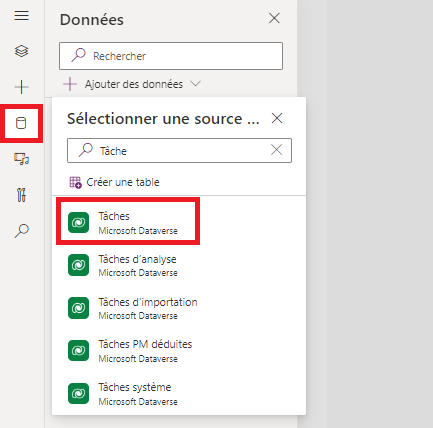Click Dataverse icon next to Tâches système
Viewport: 433px width, 428px height.
(78, 393)
